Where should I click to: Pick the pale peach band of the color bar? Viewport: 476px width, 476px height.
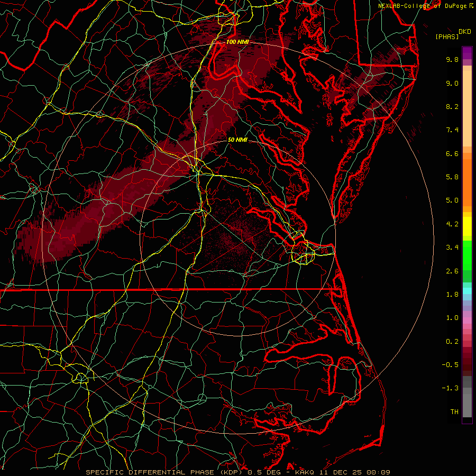coord(467,108)
